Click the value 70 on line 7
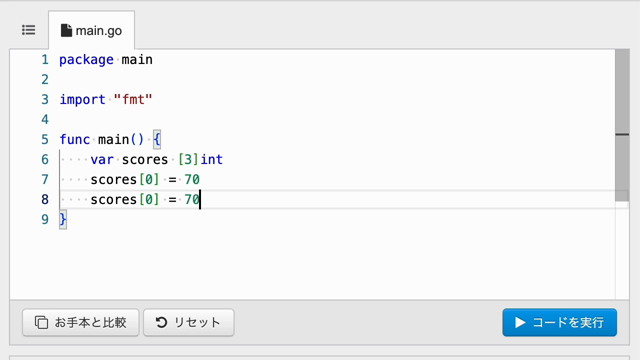640x360 pixels. click(192, 180)
